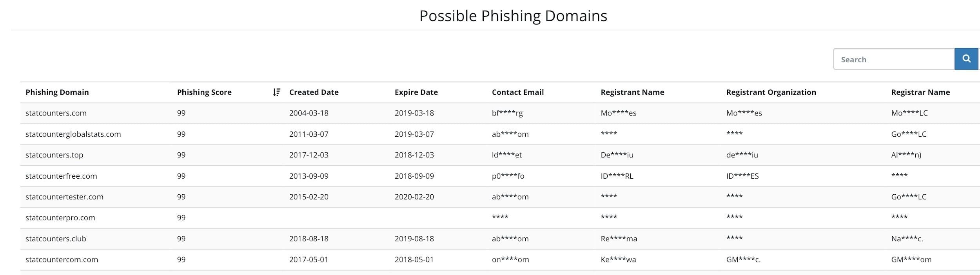The image size is (980, 275).
Task: Click the Registrar Name column header
Action: coord(920,92)
